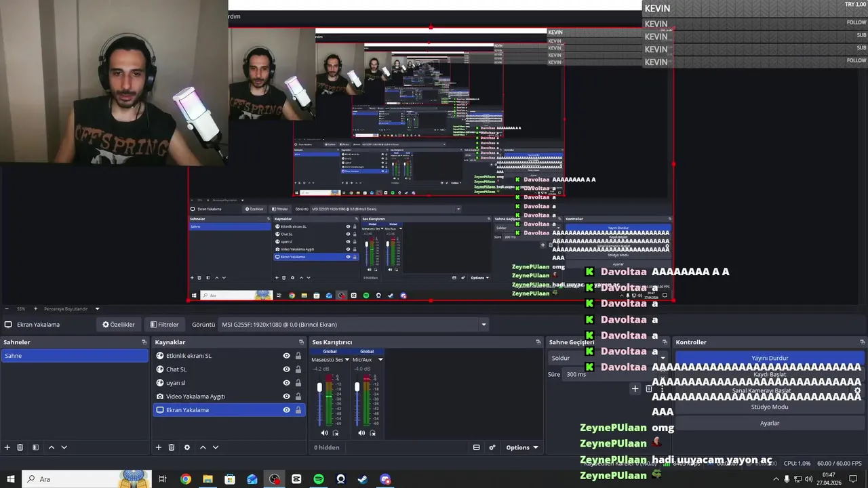The image size is (868, 488).
Task: Float the Kontroller dock panel icon
Action: [862, 342]
